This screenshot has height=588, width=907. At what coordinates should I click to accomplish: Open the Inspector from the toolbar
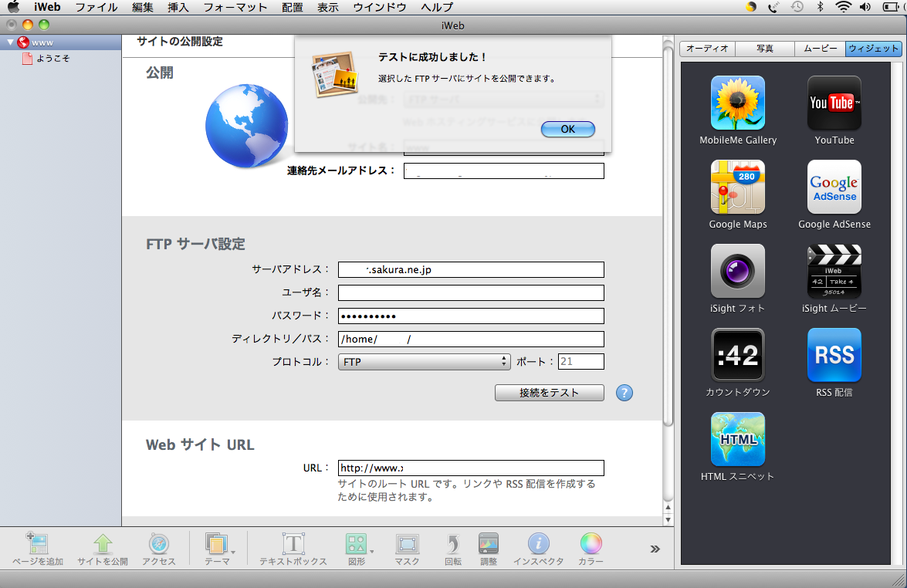click(538, 545)
